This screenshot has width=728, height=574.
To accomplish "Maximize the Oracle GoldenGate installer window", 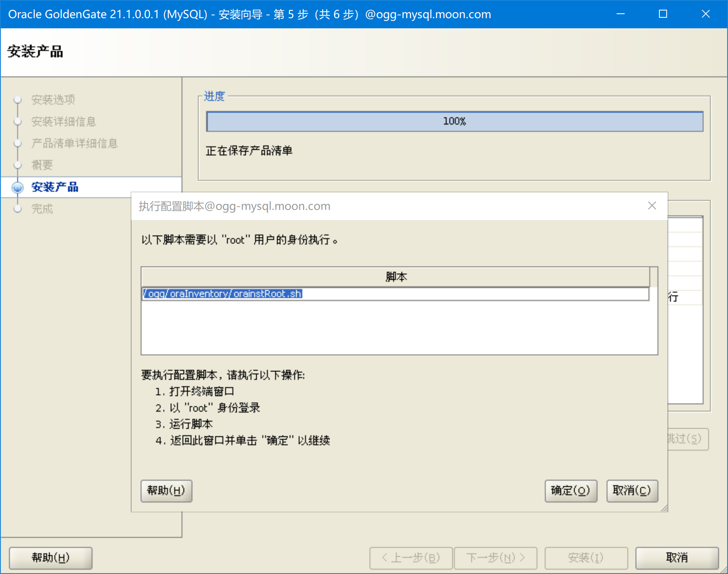I will (663, 14).
